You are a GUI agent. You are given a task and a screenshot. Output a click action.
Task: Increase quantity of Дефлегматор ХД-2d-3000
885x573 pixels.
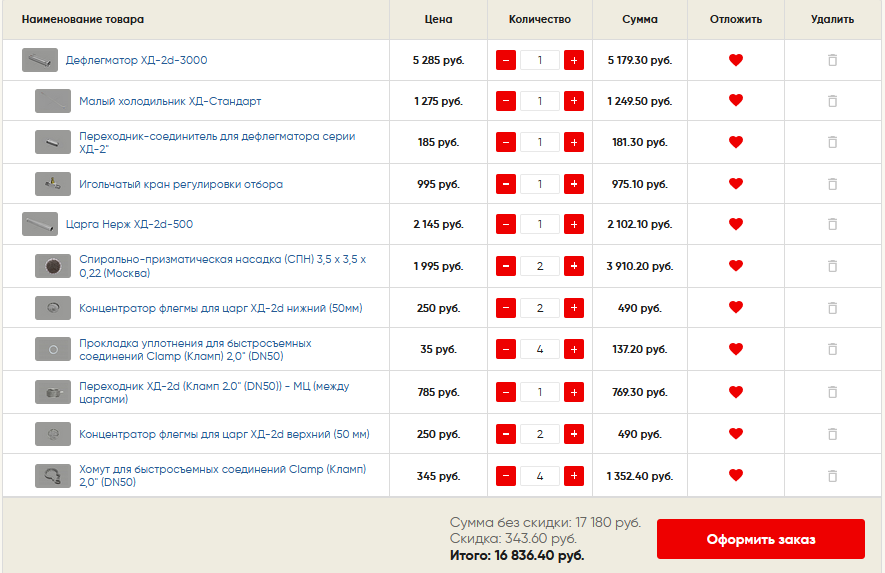[573, 60]
